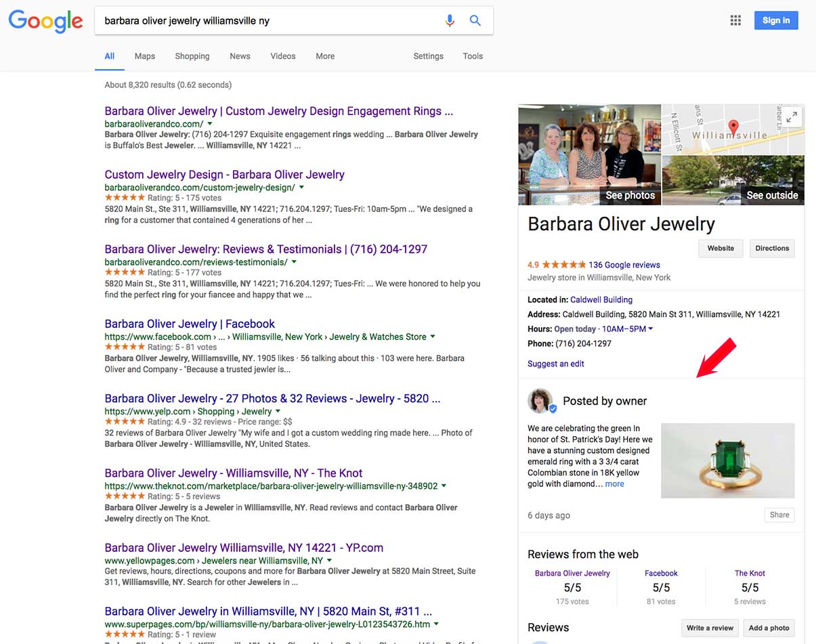The image size is (816, 644).
Task: Open the Custom Jewelry Design result
Action: 225,175
